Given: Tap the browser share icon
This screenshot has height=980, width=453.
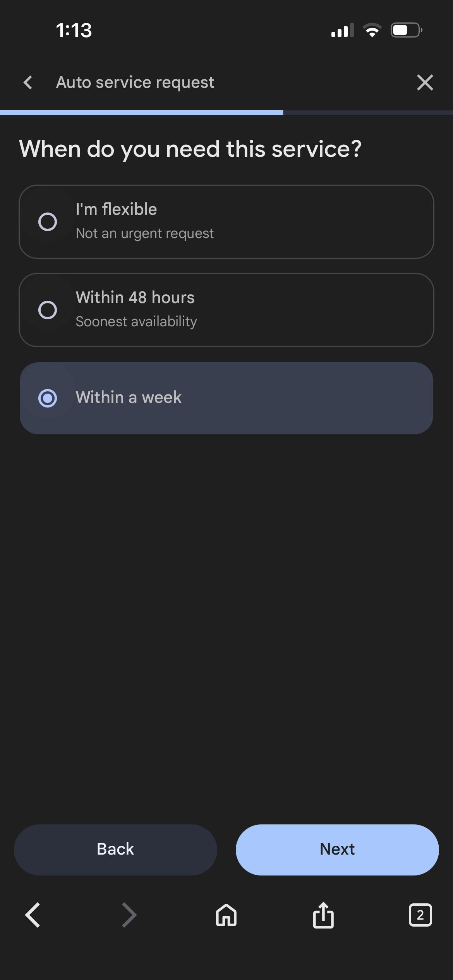Looking at the screenshot, I should [323, 915].
